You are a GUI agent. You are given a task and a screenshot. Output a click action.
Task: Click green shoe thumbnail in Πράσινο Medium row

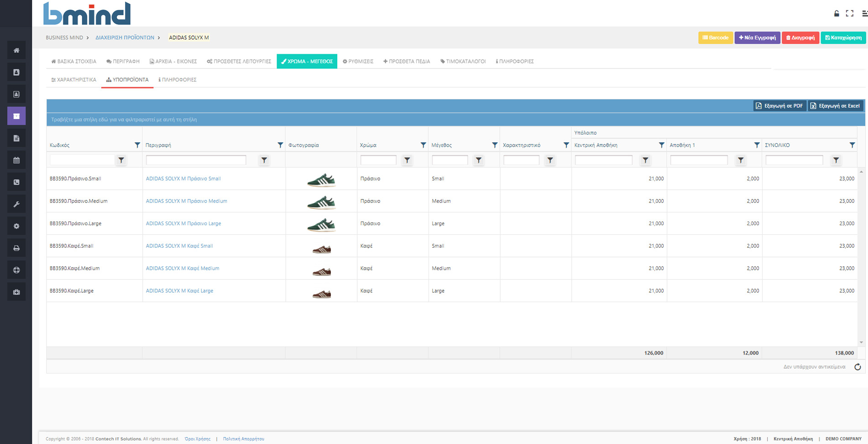coord(321,202)
